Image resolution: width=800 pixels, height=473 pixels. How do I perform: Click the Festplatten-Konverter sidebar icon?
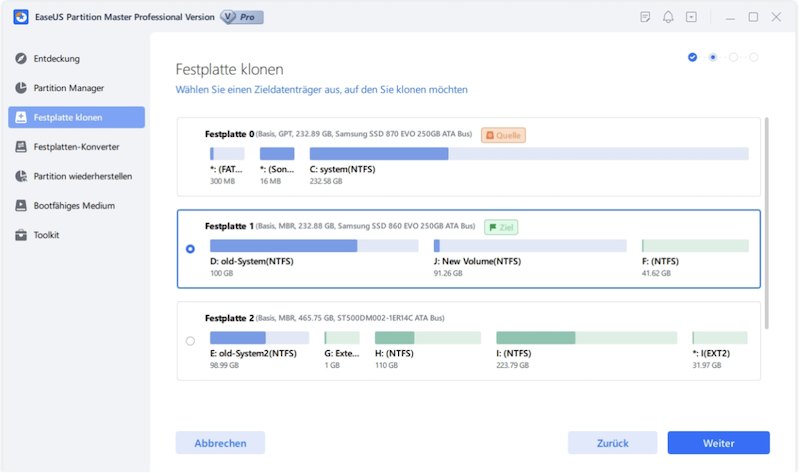click(21, 146)
